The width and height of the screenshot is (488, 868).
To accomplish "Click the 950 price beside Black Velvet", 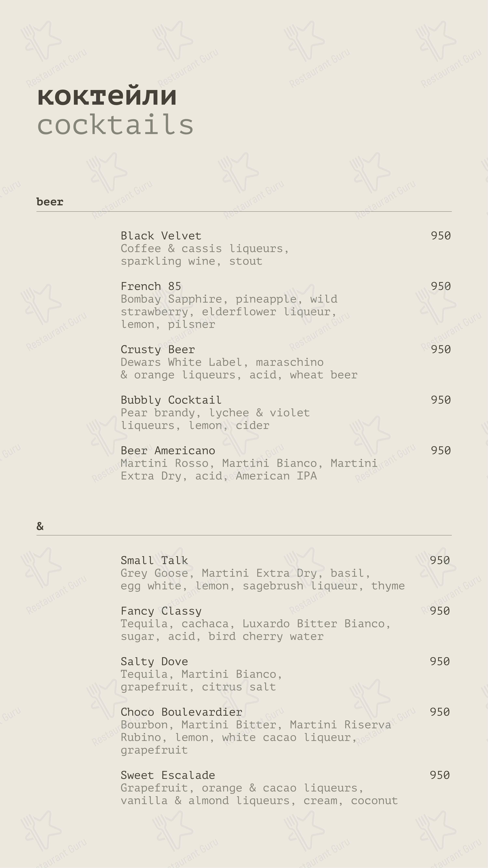I will click(441, 235).
